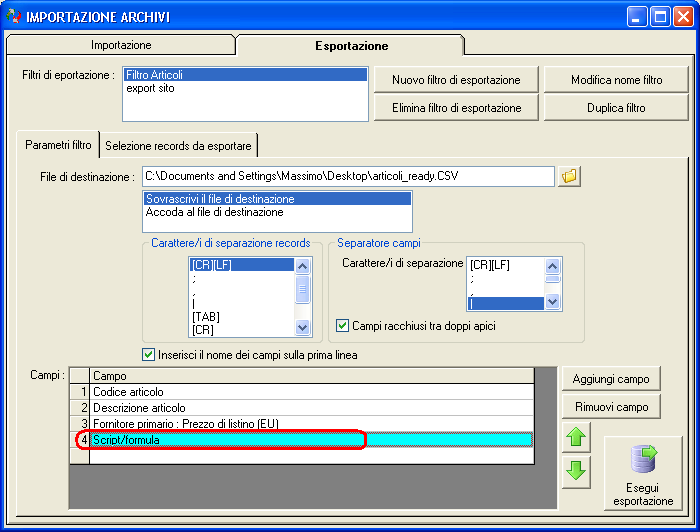Select [CR][LF] in field separator list
Image resolution: width=700 pixels, height=532 pixels.
coord(506,265)
